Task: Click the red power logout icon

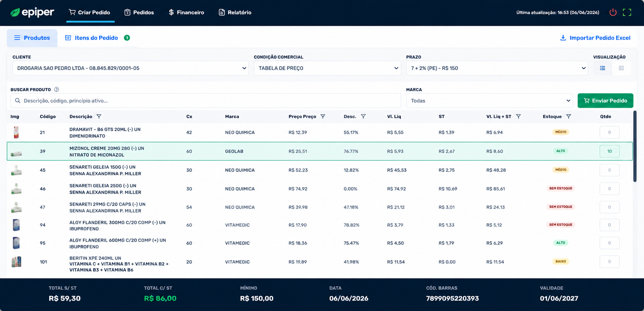Action: coord(613,12)
